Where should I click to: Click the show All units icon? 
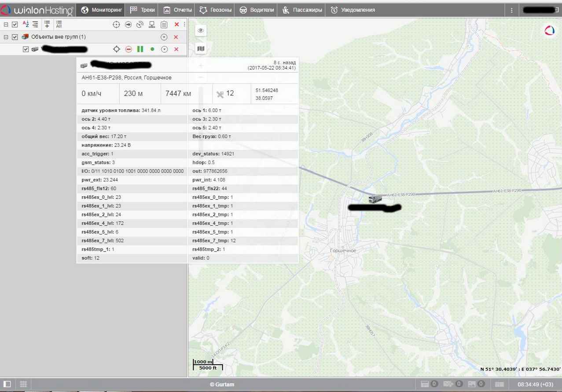click(x=59, y=25)
